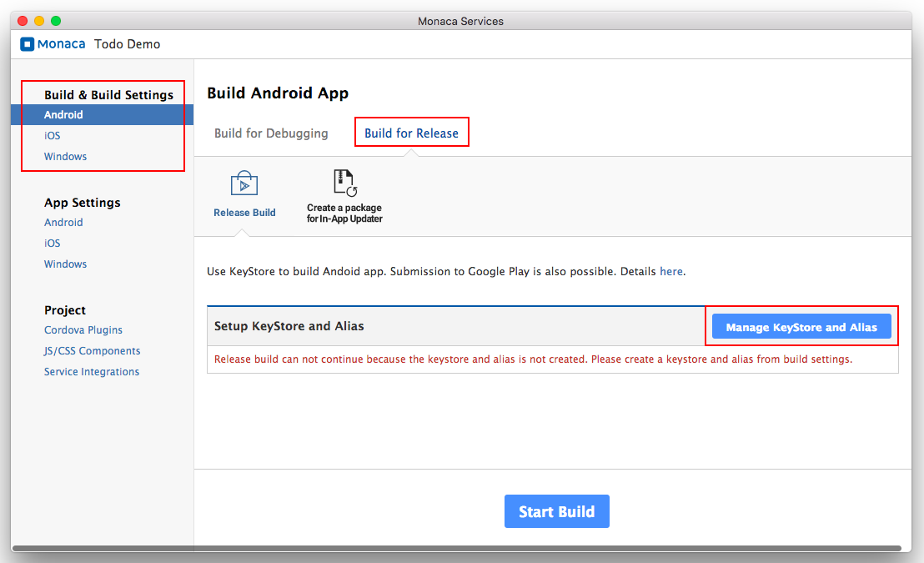Screen dimensions: 924x563
Task: Click the red close window button
Action: [x=23, y=21]
